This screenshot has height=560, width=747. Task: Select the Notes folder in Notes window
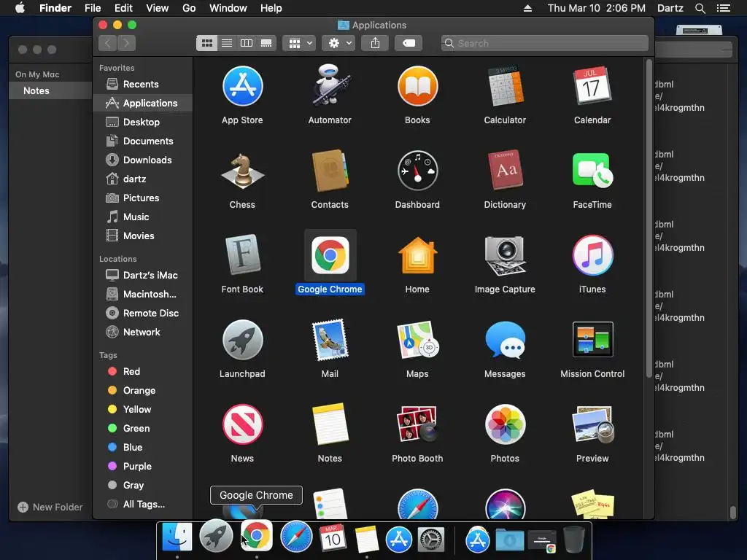pyautogui.click(x=50, y=90)
